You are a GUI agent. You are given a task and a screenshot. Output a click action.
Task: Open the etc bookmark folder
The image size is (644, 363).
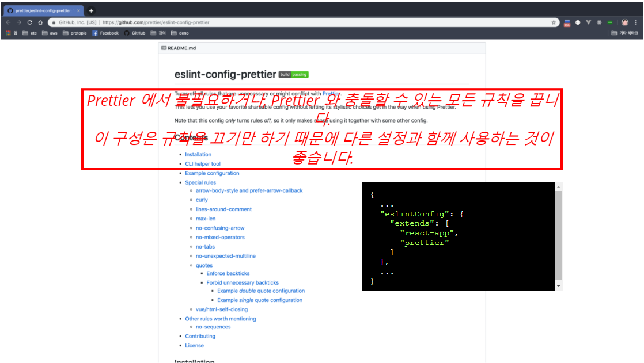29,33
